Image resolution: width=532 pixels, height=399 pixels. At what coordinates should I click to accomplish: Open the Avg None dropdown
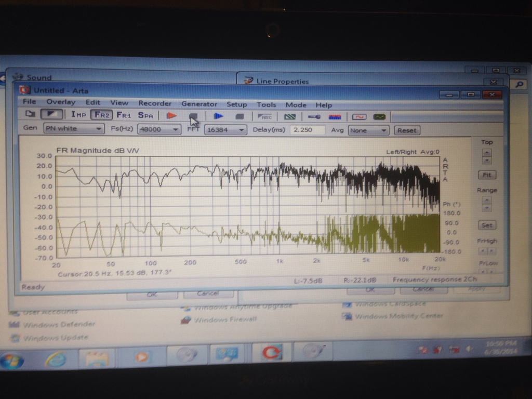368,130
